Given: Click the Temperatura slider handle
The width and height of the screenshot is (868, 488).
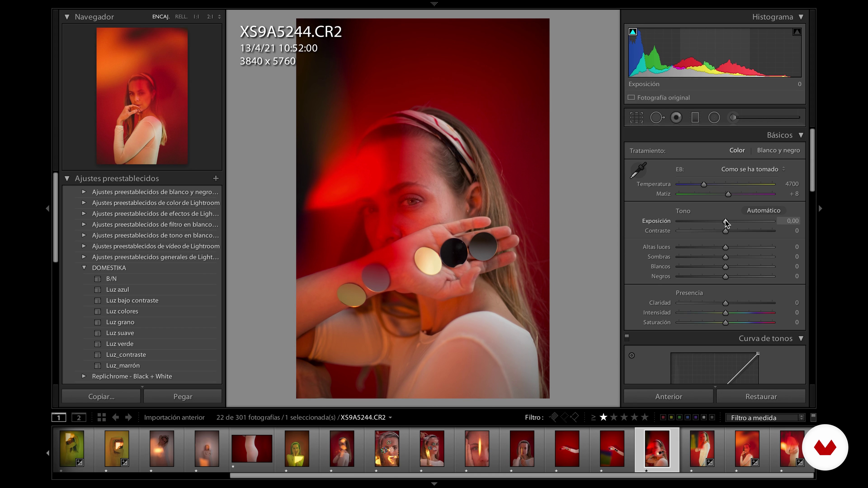Looking at the screenshot, I should click(x=704, y=184).
